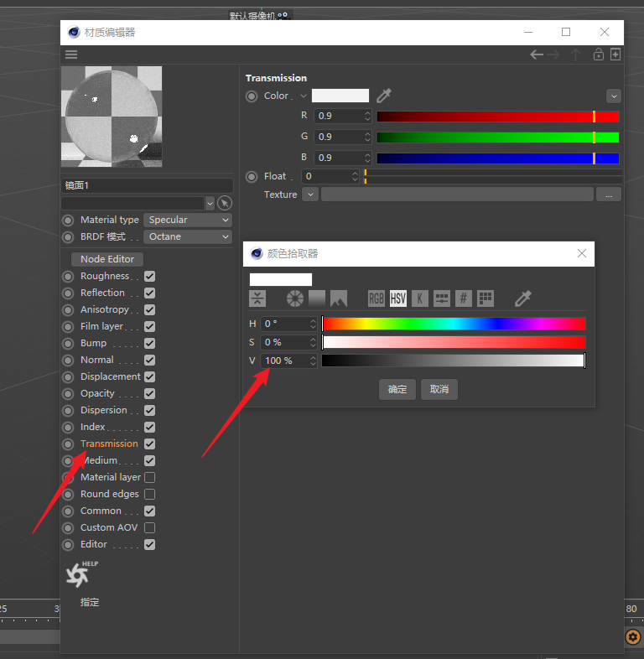Select the Dispersion channel in the list
The image size is (644, 659).
tap(104, 410)
